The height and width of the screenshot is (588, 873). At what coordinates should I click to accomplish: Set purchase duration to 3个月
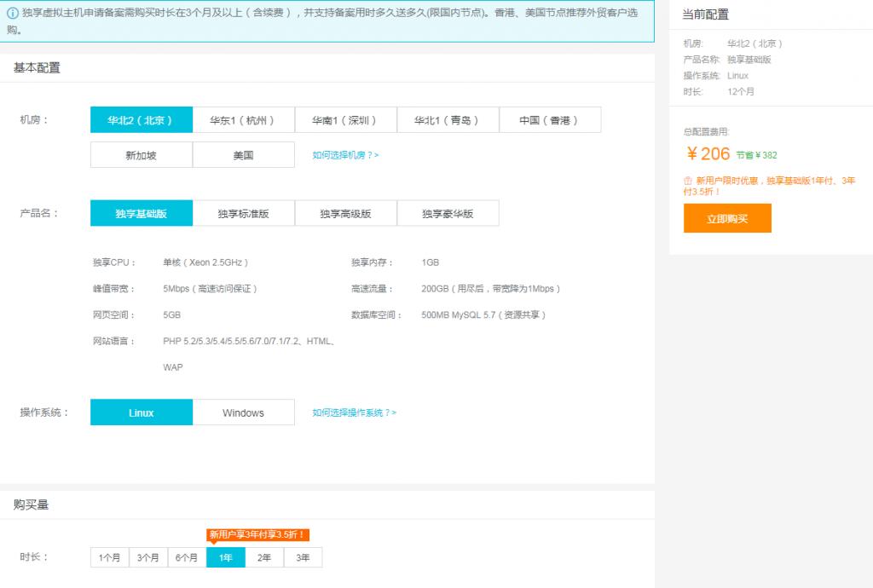coord(147,557)
